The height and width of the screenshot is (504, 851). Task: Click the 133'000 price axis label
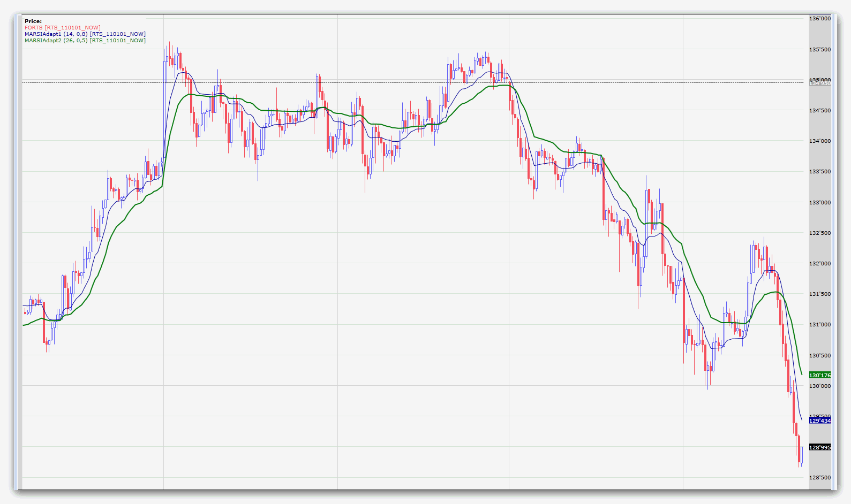pyautogui.click(x=820, y=203)
